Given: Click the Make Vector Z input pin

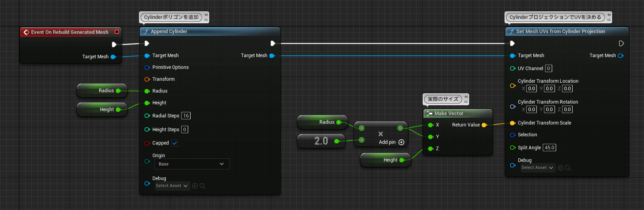Looking at the screenshot, I should 431,149.
